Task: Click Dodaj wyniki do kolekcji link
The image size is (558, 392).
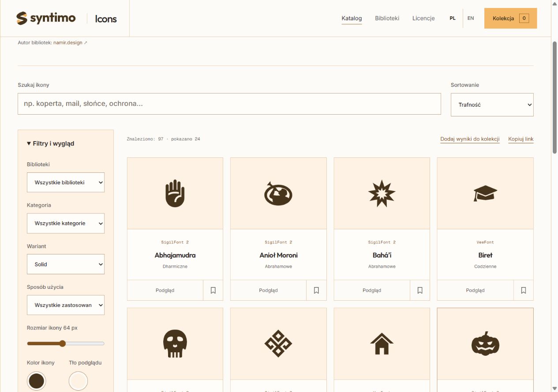Action: (470, 139)
